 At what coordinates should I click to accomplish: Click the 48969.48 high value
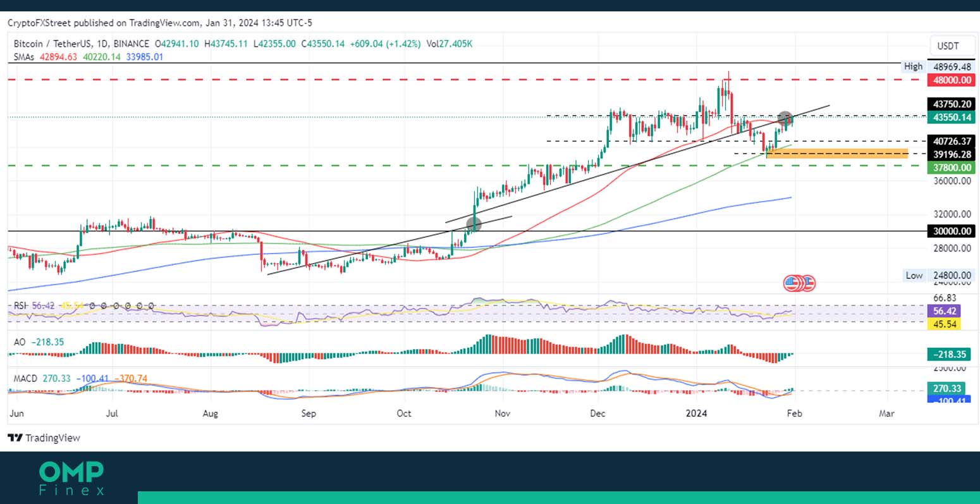point(952,66)
